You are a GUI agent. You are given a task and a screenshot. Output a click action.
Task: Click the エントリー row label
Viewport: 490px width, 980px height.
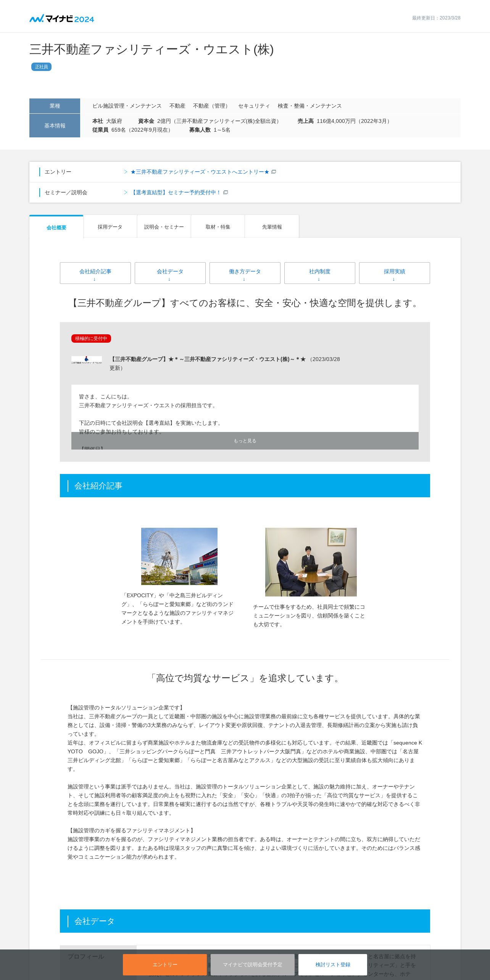tap(58, 172)
